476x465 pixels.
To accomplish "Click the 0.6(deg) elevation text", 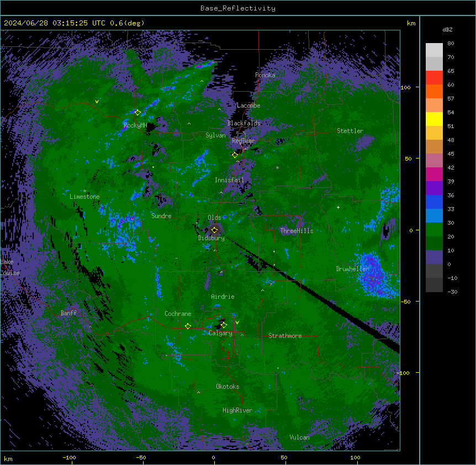I will pos(127,23).
